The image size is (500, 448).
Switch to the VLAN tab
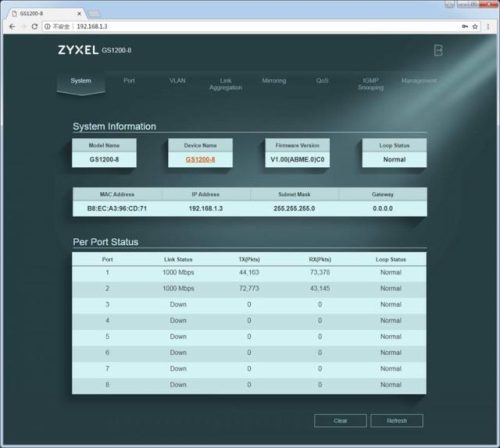click(x=177, y=81)
